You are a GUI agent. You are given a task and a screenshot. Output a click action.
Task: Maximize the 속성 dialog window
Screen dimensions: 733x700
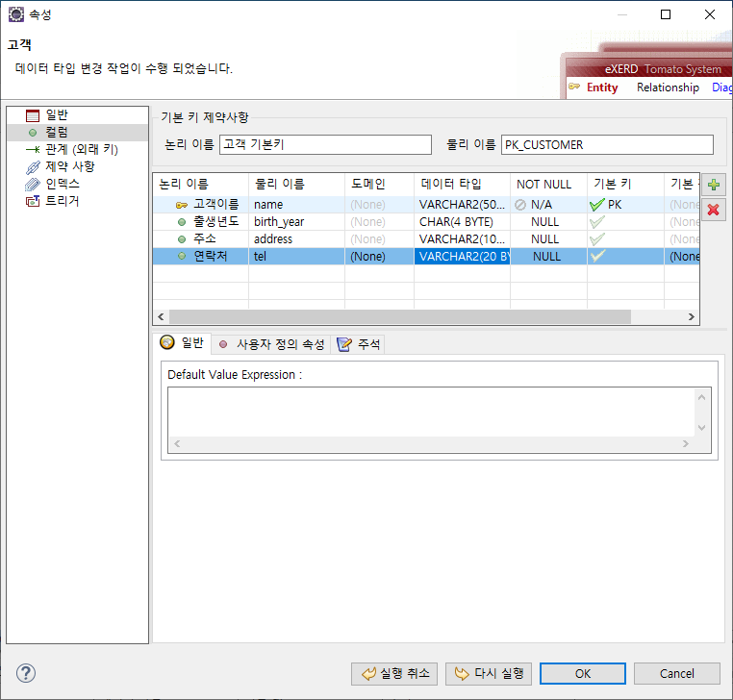point(666,14)
